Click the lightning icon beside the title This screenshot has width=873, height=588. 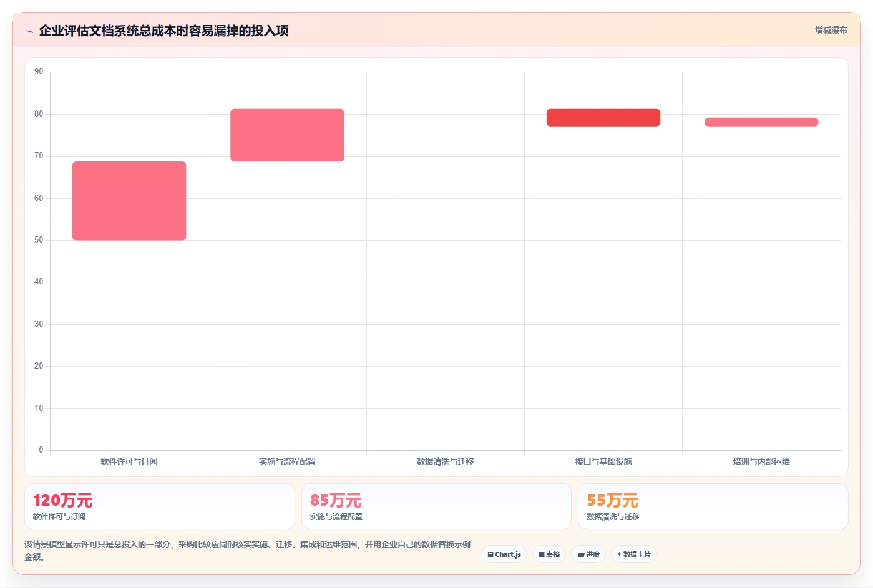tap(29, 31)
